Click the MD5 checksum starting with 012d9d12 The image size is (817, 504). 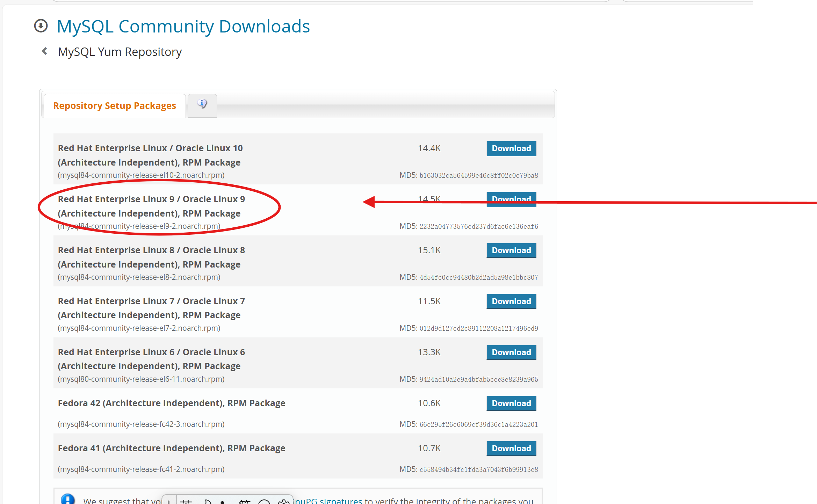pos(479,328)
